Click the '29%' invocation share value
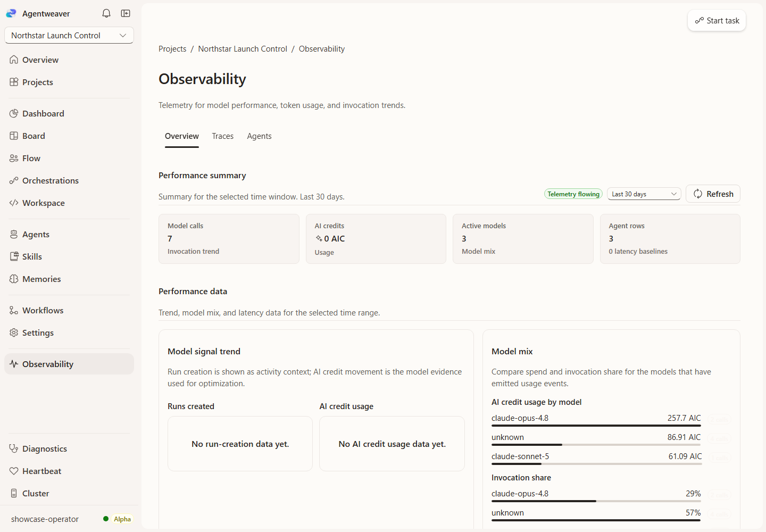766x532 pixels. coord(693,494)
